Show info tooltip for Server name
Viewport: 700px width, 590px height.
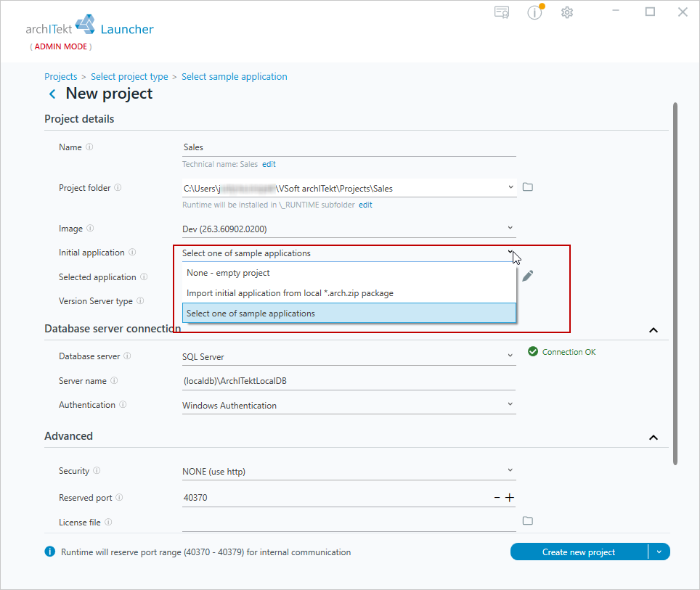click(x=114, y=381)
